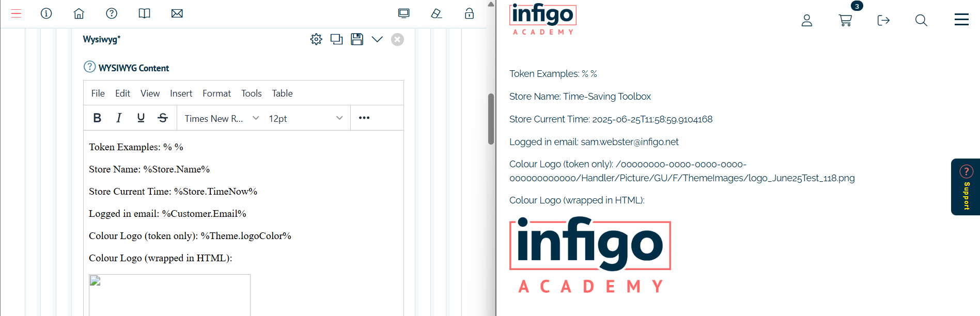The width and height of the screenshot is (980, 316).
Task: Toggle bold formatting
Action: 97,118
